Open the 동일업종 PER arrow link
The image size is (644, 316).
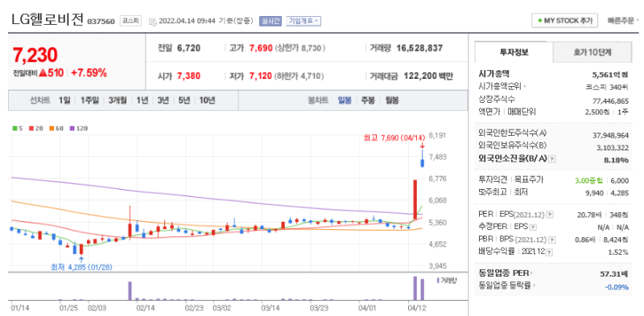(x=532, y=273)
